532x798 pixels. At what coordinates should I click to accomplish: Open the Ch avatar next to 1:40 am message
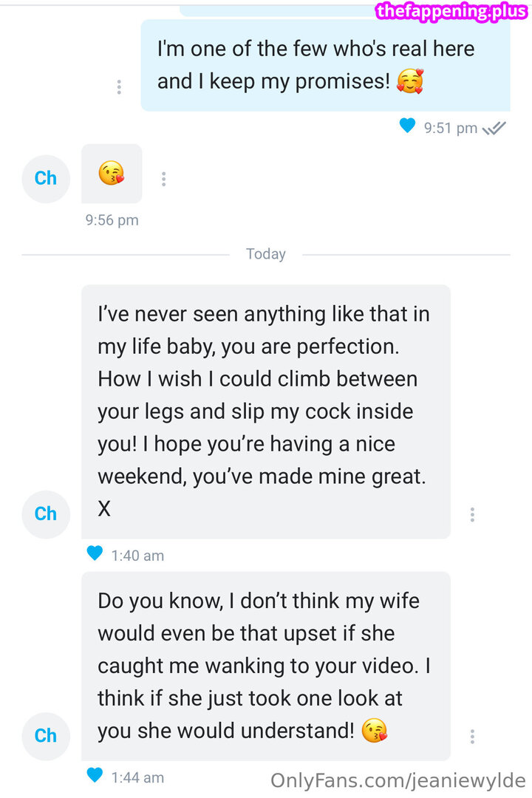(x=46, y=514)
